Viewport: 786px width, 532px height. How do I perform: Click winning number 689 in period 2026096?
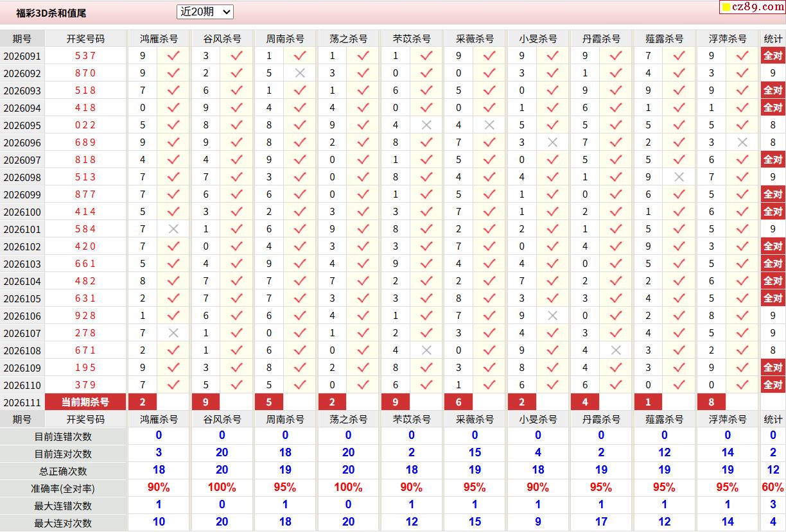click(85, 142)
